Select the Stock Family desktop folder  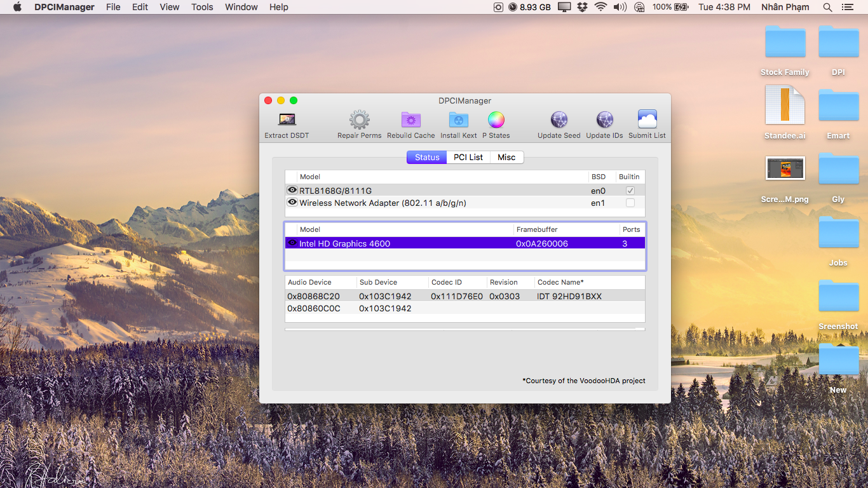[785, 42]
